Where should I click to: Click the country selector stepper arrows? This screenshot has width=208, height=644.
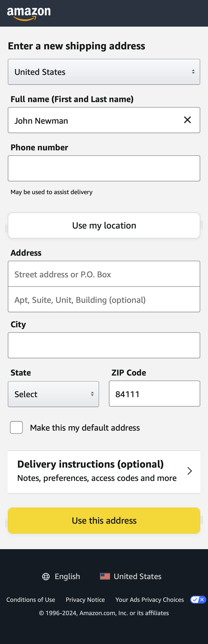pos(193,72)
